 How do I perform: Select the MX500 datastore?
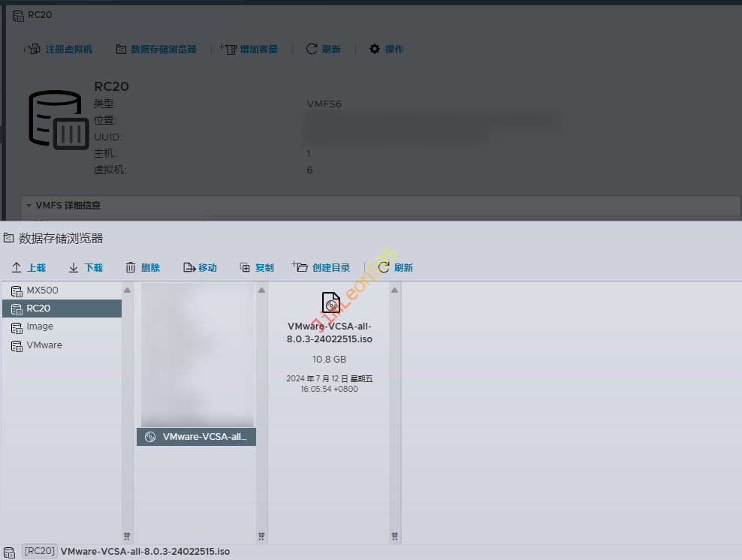[42, 291]
